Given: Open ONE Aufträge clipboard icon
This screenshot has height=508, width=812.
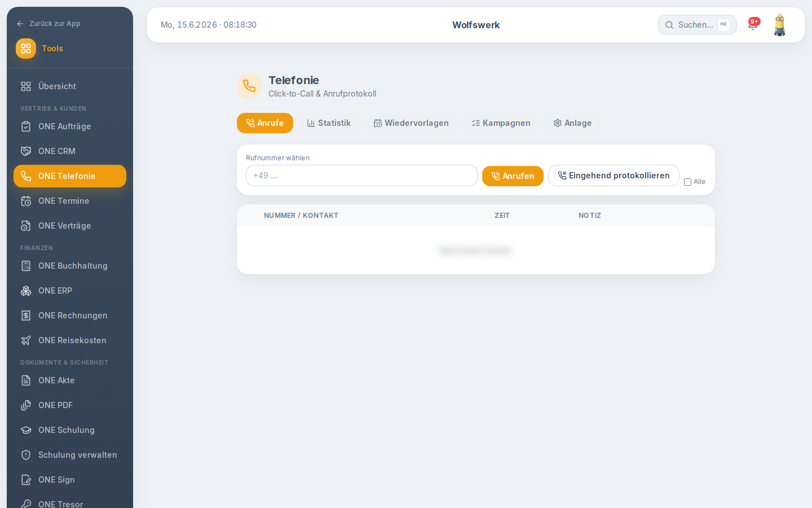Looking at the screenshot, I should (x=26, y=126).
